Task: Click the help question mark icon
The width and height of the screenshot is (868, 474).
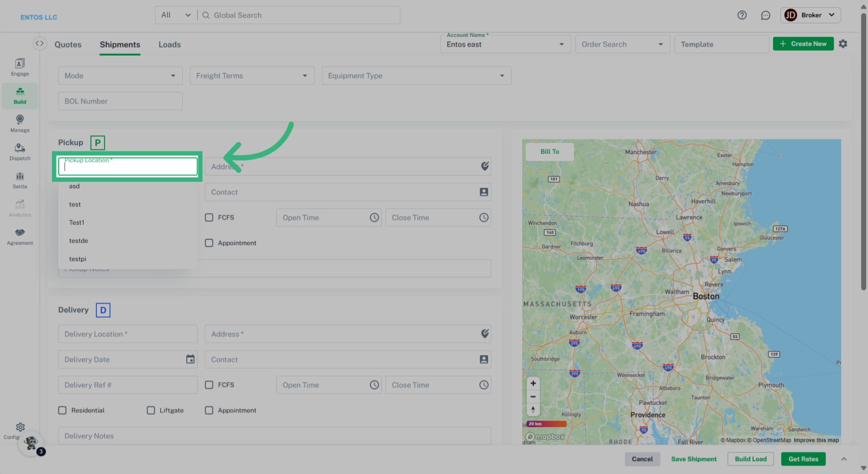Action: 742,15
